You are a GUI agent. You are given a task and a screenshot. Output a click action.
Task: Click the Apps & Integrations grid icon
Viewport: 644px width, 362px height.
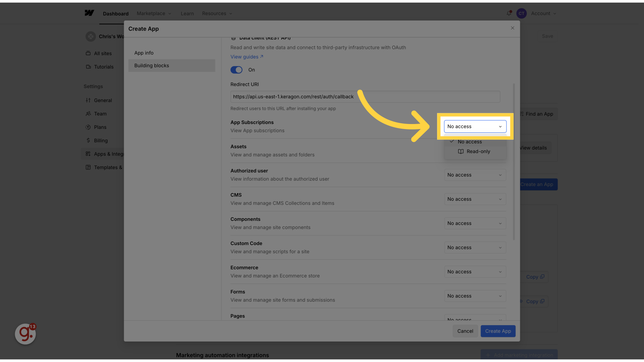click(88, 154)
